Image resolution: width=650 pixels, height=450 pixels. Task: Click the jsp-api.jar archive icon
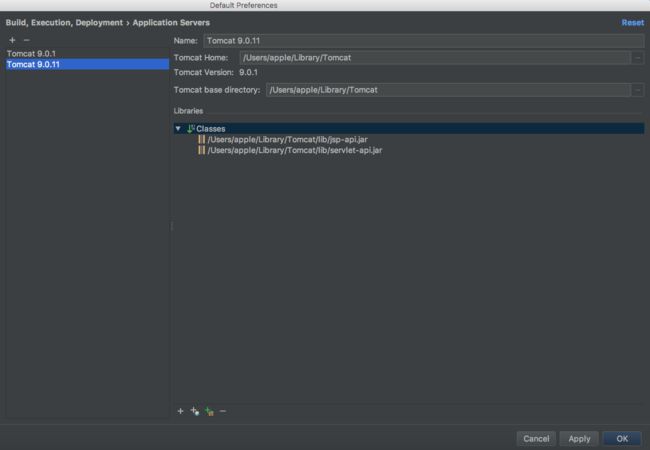201,139
